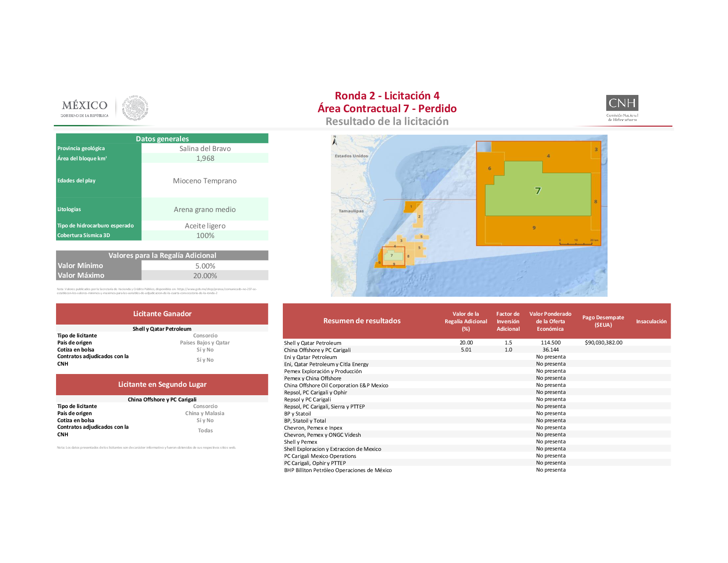Click Valor Mínimo value '5.00%'

coord(205,266)
